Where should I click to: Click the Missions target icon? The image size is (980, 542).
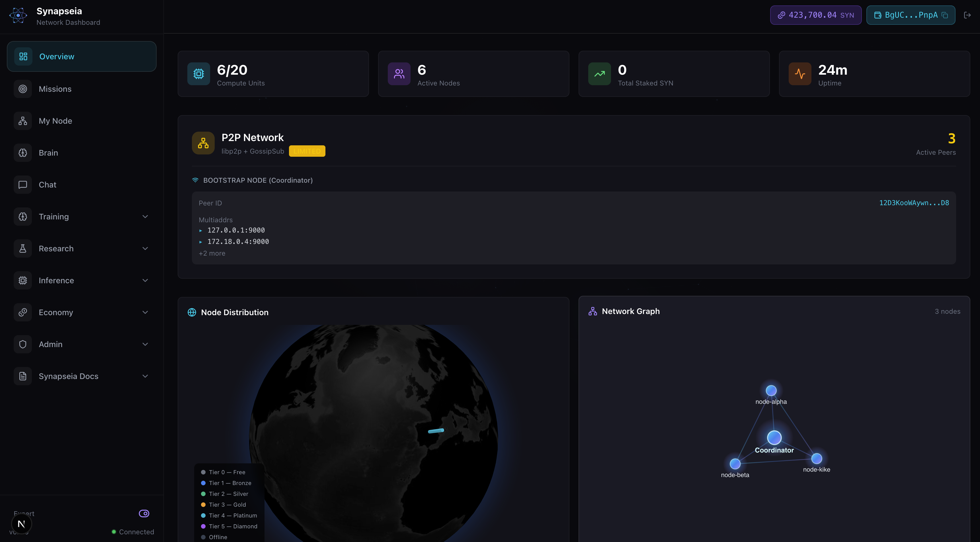pyautogui.click(x=23, y=89)
